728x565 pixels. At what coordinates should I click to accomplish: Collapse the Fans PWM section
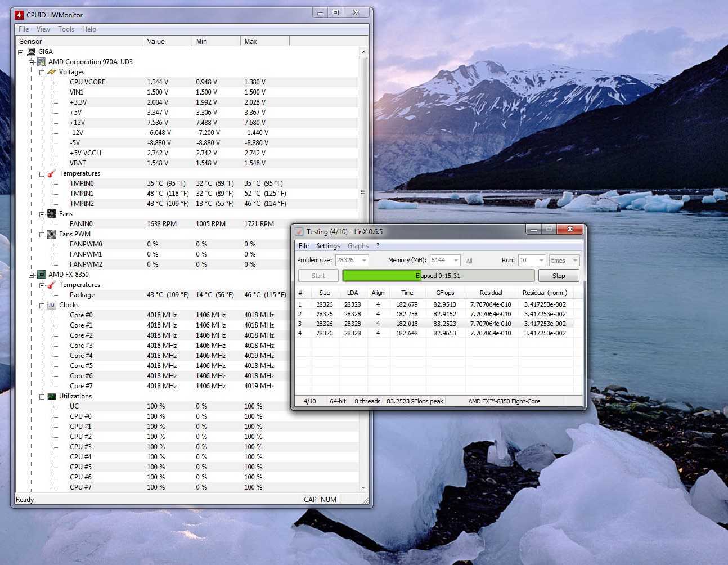[42, 235]
